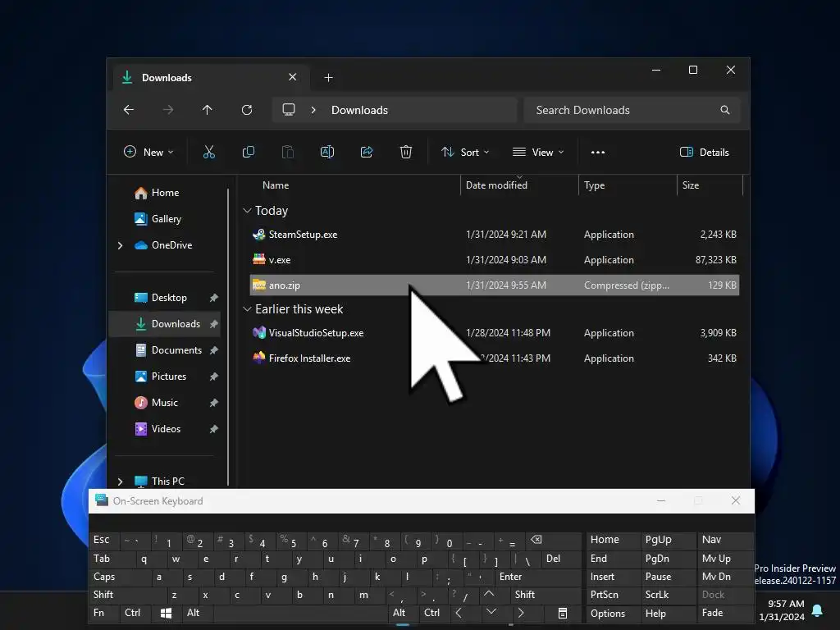Select the Downloads tab title

coord(167,78)
